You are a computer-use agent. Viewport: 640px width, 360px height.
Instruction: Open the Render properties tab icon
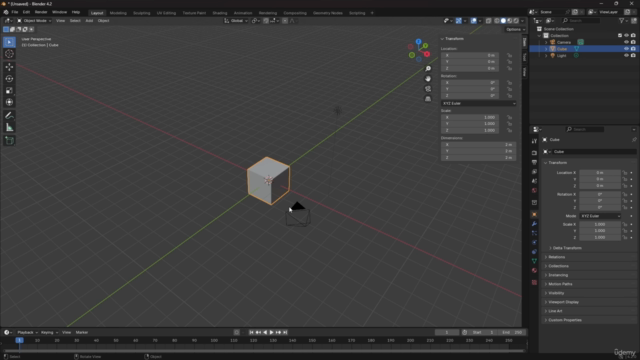click(534, 153)
